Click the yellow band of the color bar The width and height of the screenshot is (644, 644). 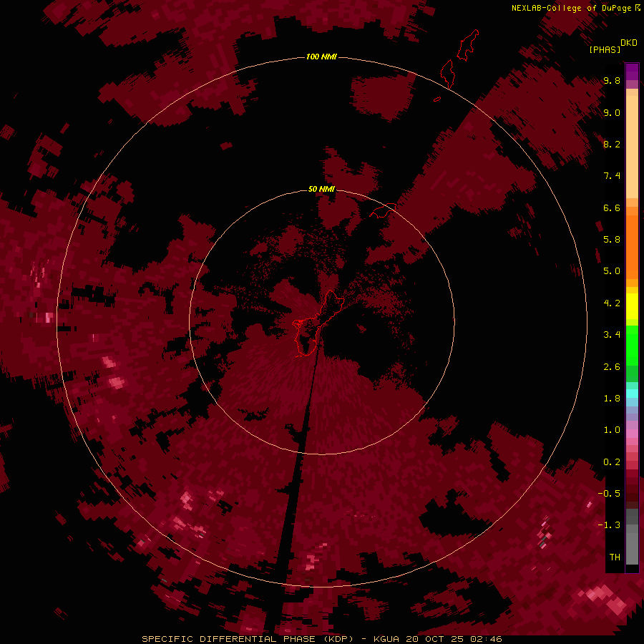click(x=632, y=306)
